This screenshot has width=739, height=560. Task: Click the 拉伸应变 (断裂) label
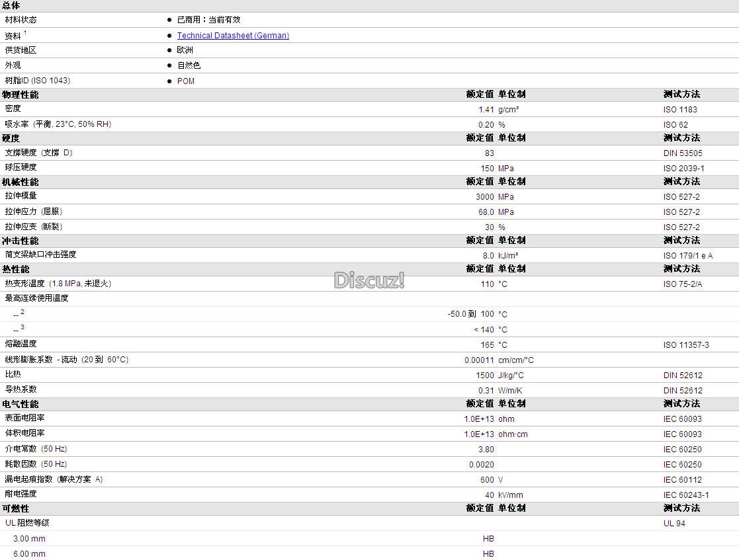tap(34, 227)
